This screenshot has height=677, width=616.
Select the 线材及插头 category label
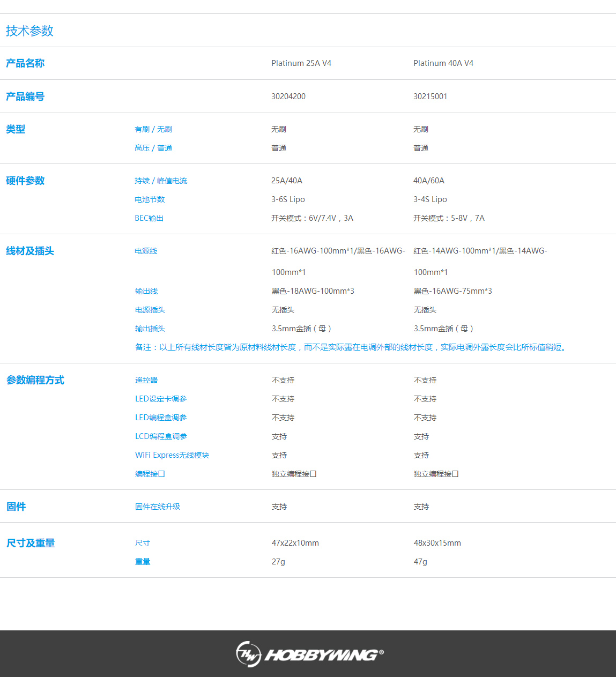[x=30, y=251]
